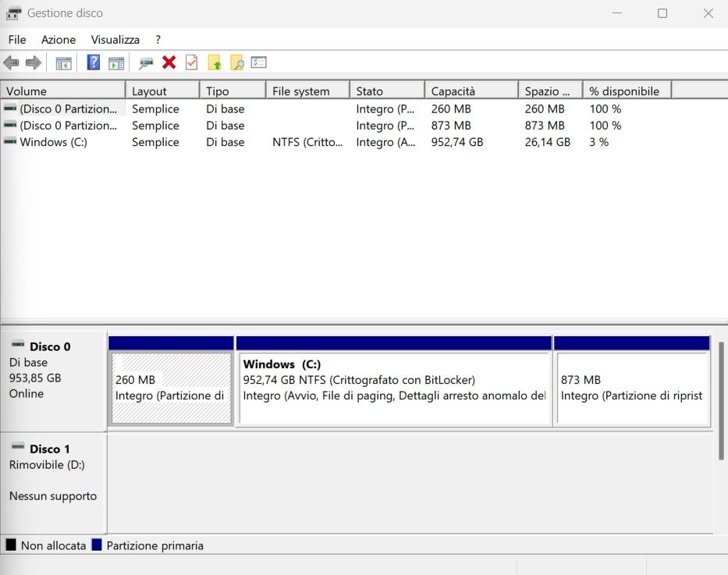
Task: Click the drive icon of the Windows (C:) row
Action: 10,141
